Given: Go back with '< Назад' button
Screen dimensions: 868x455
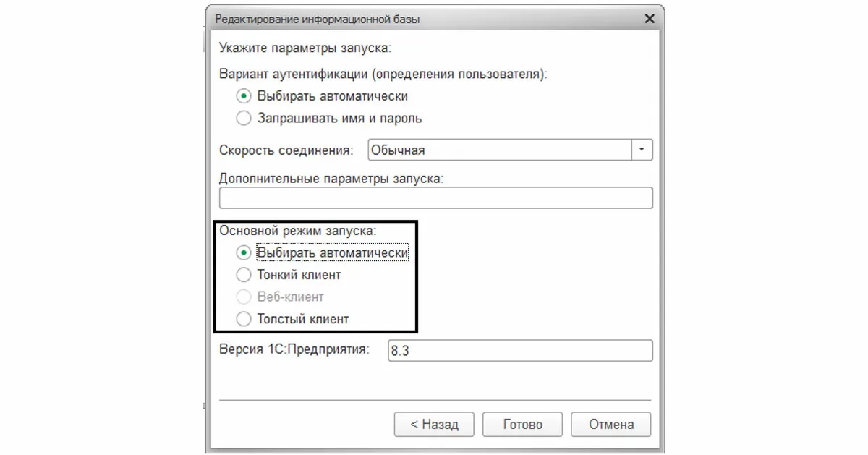Looking at the screenshot, I should tap(434, 425).
